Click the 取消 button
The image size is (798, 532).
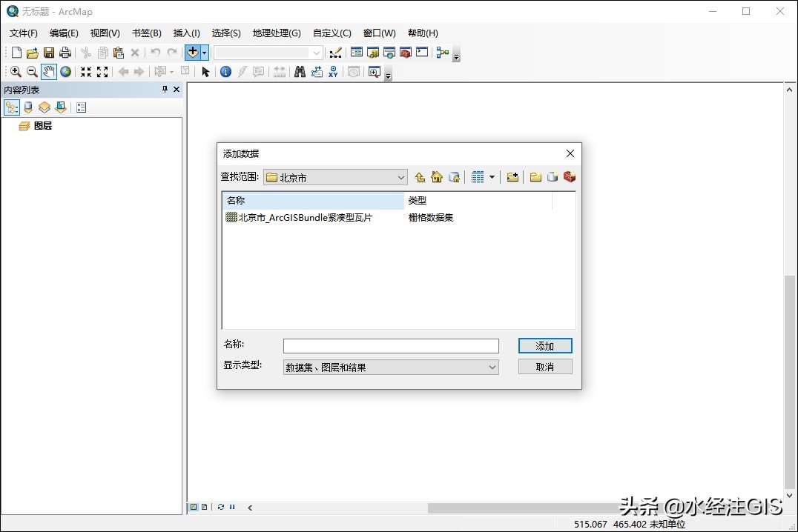(544, 366)
